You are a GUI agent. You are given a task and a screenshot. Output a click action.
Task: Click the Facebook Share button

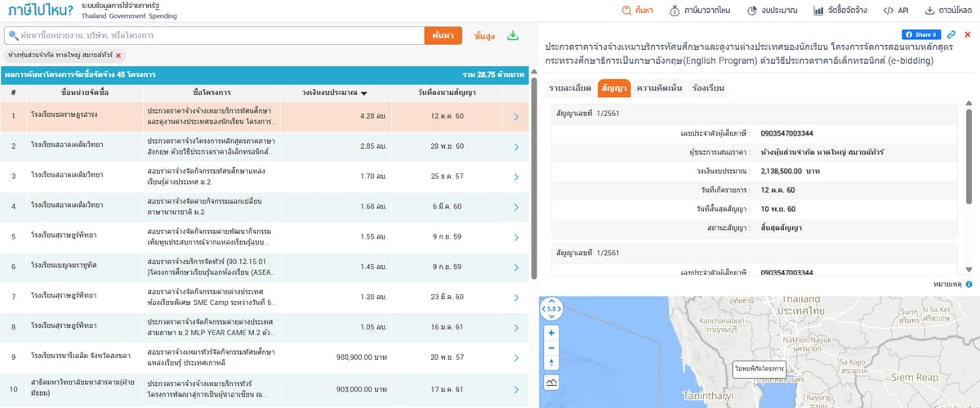pos(921,34)
